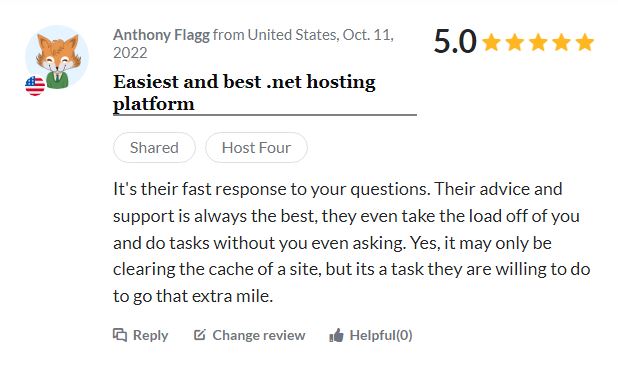Click the second rating star

(x=515, y=42)
